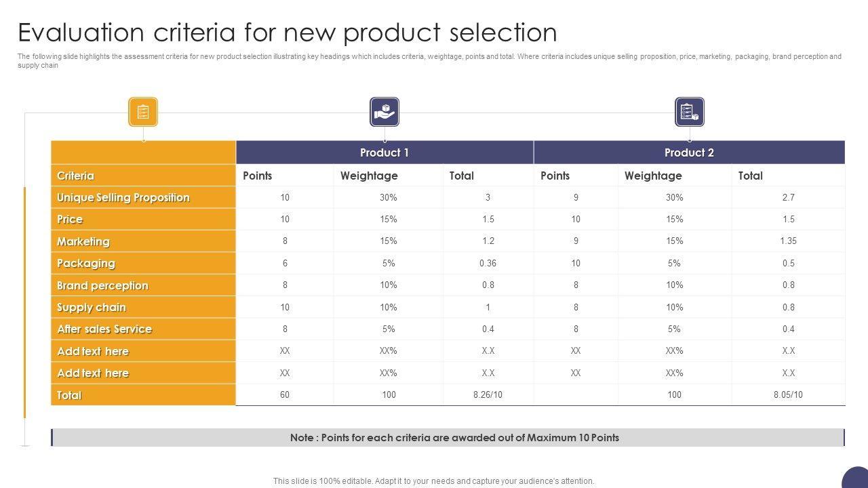Click the Price criteria label

click(x=70, y=219)
